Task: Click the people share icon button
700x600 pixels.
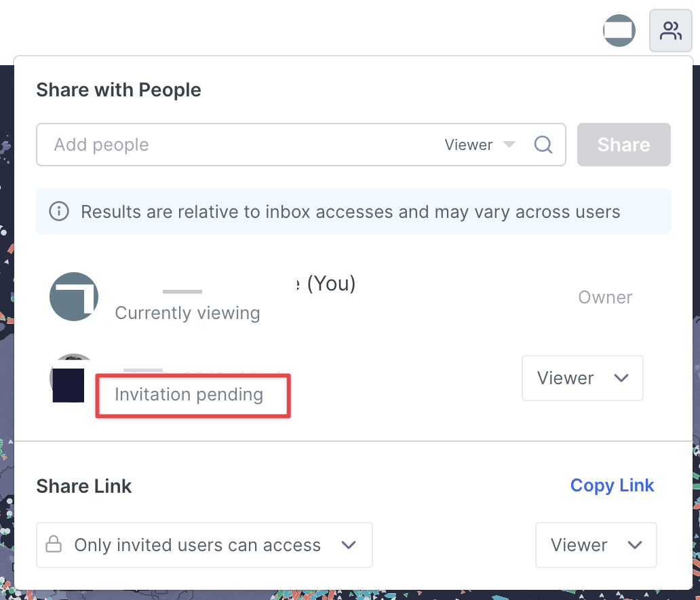Action: pyautogui.click(x=670, y=31)
